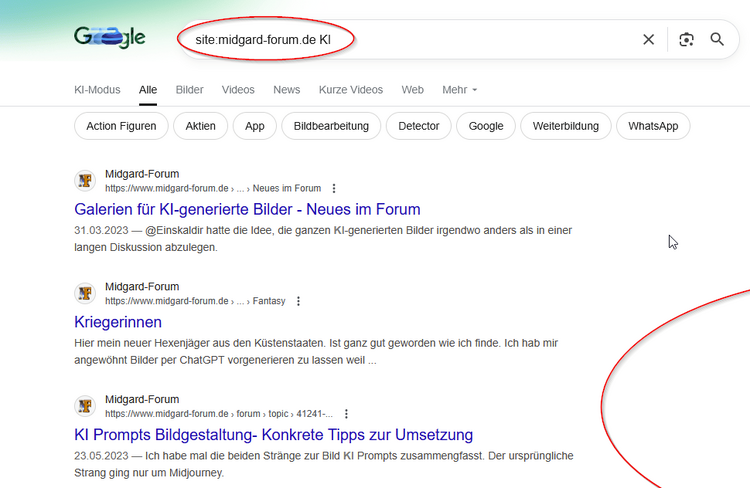Open Google Lens image search icon

click(x=686, y=39)
